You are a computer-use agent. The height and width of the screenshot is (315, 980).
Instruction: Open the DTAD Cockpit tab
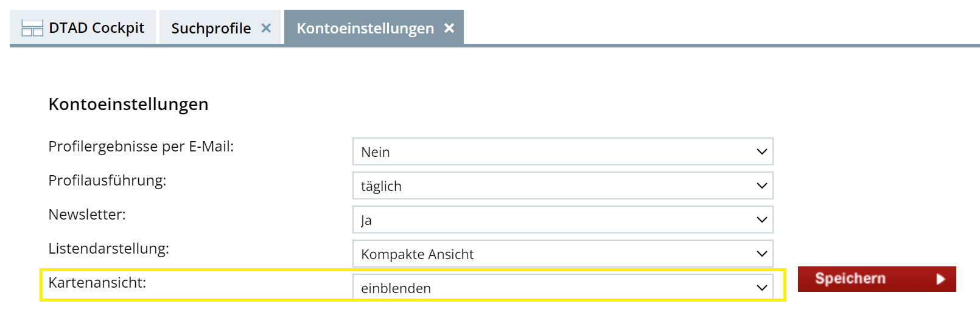(83, 27)
